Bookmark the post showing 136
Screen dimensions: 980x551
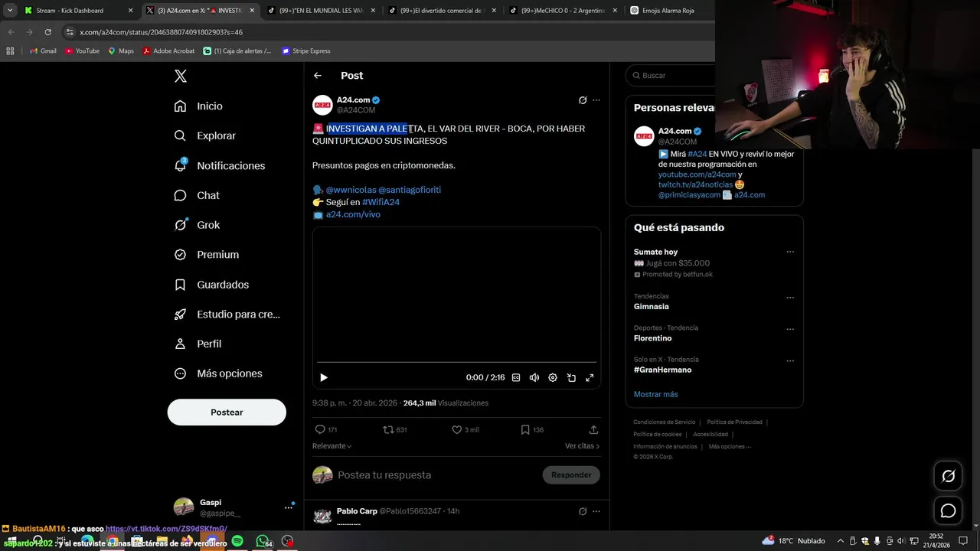click(532, 429)
